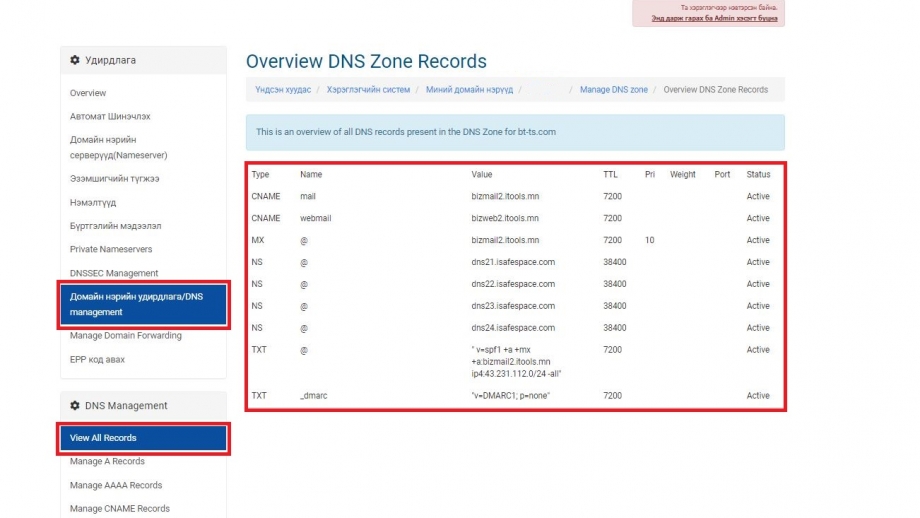Open Бүртгэлийн мэдээлэл menu item

116,226
